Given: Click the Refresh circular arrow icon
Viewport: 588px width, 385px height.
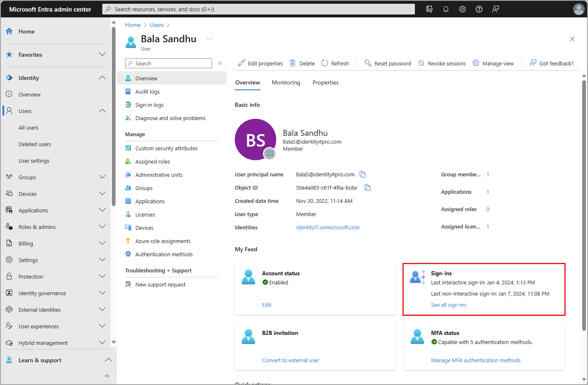Looking at the screenshot, I should pyautogui.click(x=325, y=63).
